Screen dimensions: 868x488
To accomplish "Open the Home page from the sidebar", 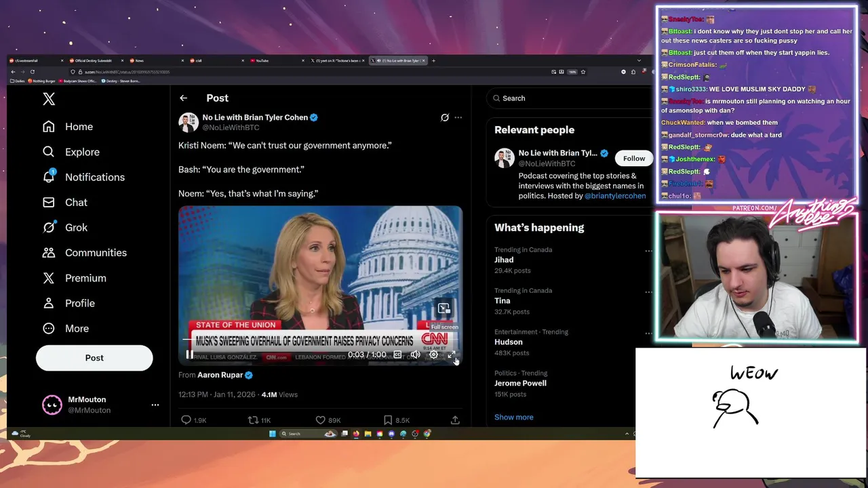I will pyautogui.click(x=68, y=127).
